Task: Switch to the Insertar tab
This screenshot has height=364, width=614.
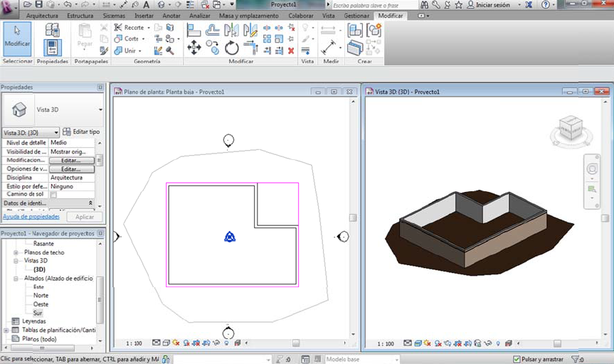Action: [x=144, y=16]
